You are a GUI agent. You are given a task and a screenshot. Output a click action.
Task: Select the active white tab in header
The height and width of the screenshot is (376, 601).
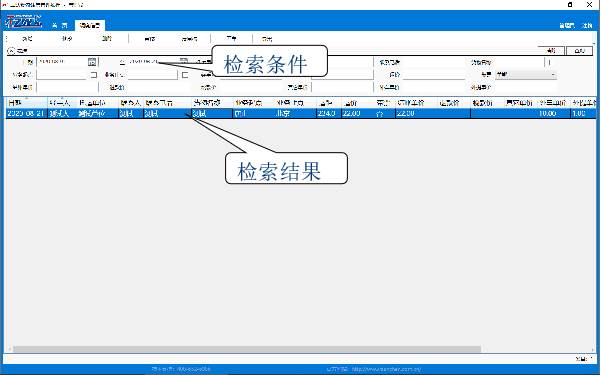(x=90, y=25)
